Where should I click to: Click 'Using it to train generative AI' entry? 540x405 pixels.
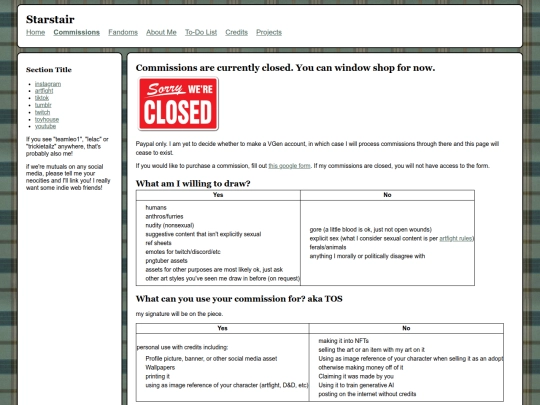coord(356,385)
